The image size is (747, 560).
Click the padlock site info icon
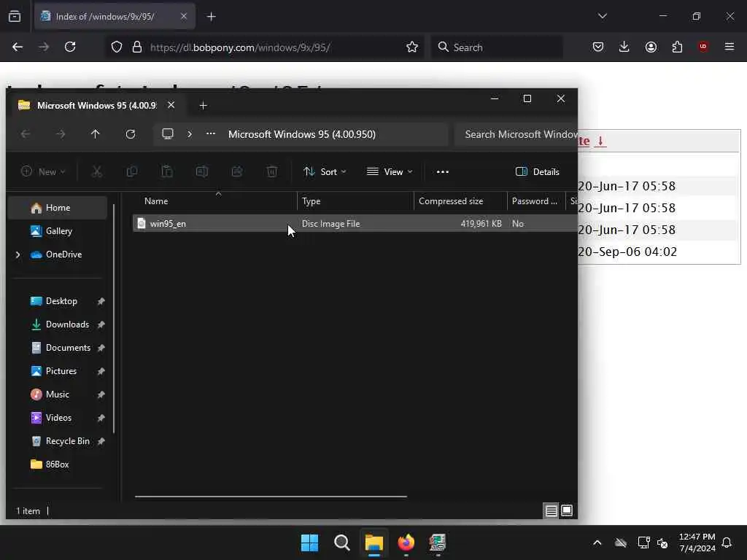click(x=137, y=47)
